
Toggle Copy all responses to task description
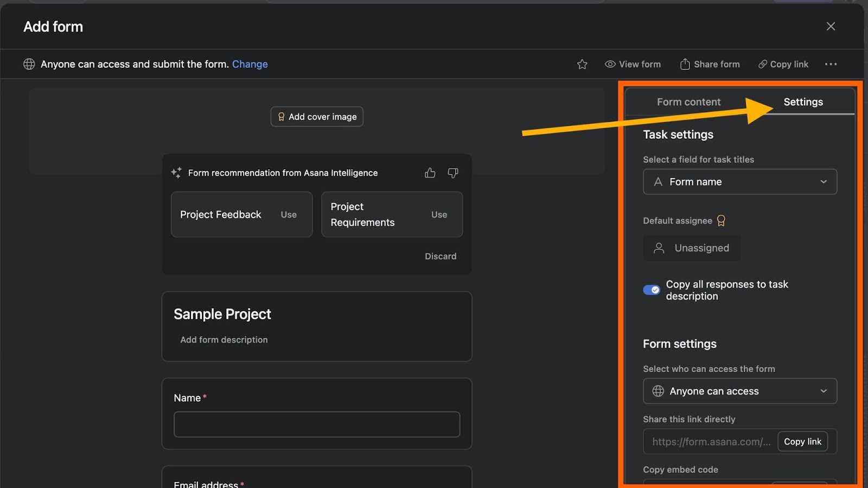pos(652,290)
